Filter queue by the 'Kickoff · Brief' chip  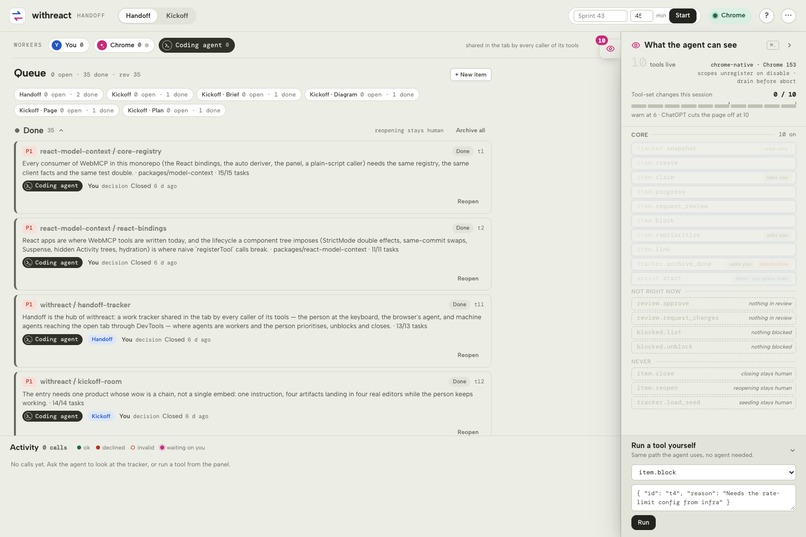pos(248,95)
